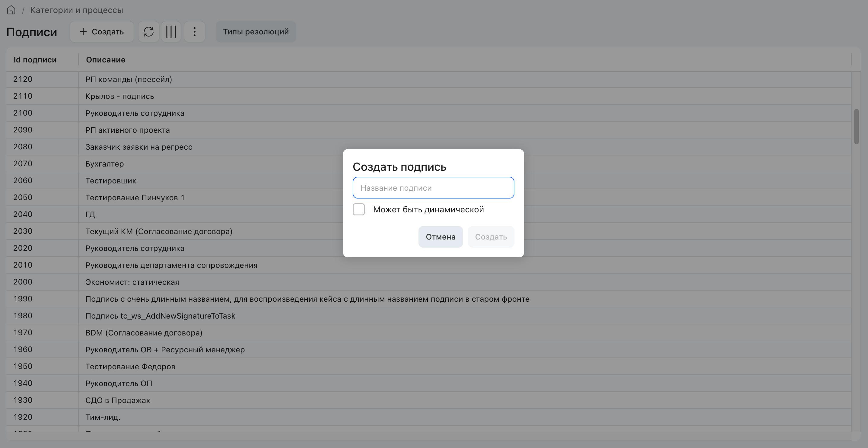The width and height of the screenshot is (868, 448).
Task: Enable "Может быть динамической" checkbox
Action: [x=358, y=209]
